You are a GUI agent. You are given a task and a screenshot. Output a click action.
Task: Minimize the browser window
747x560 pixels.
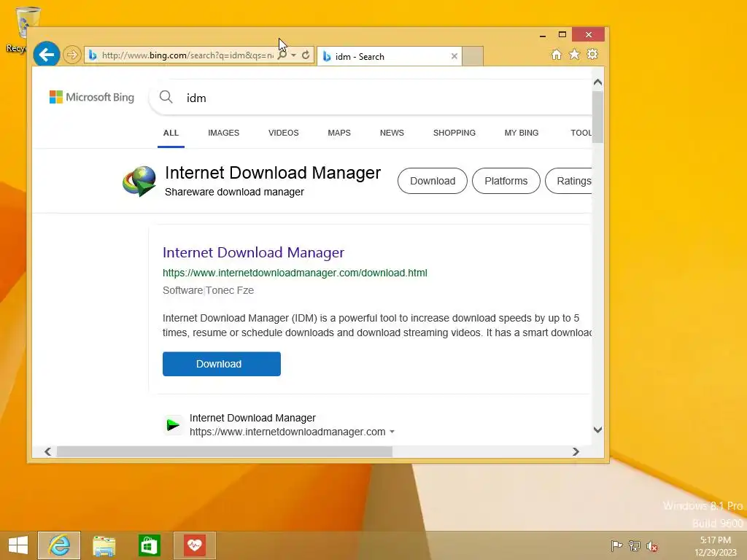click(543, 35)
